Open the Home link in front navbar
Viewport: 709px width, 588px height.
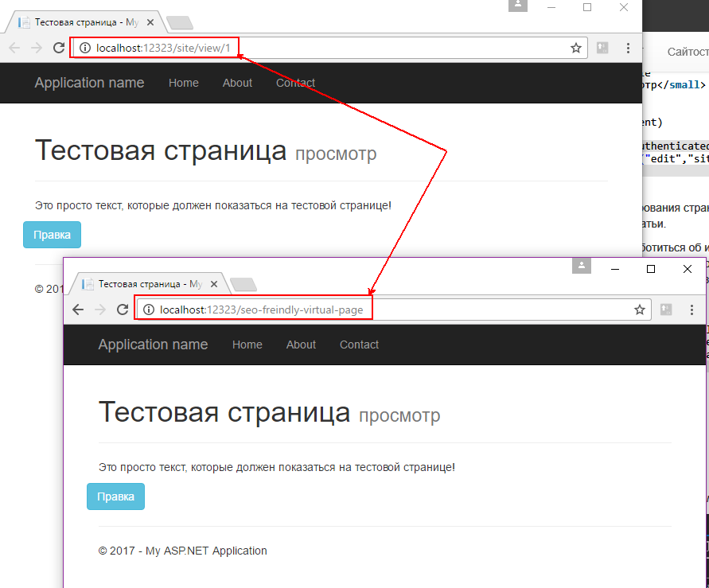(x=247, y=345)
